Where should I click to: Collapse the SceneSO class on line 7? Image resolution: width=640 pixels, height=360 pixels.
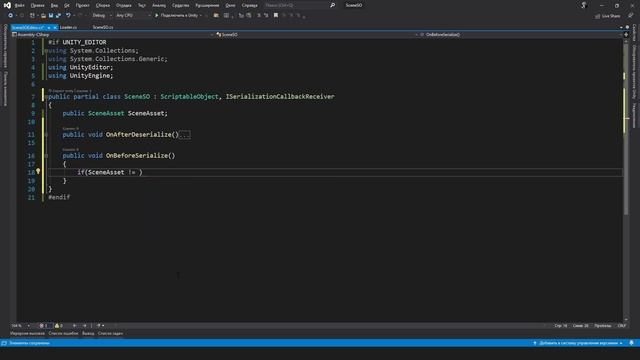(46, 97)
